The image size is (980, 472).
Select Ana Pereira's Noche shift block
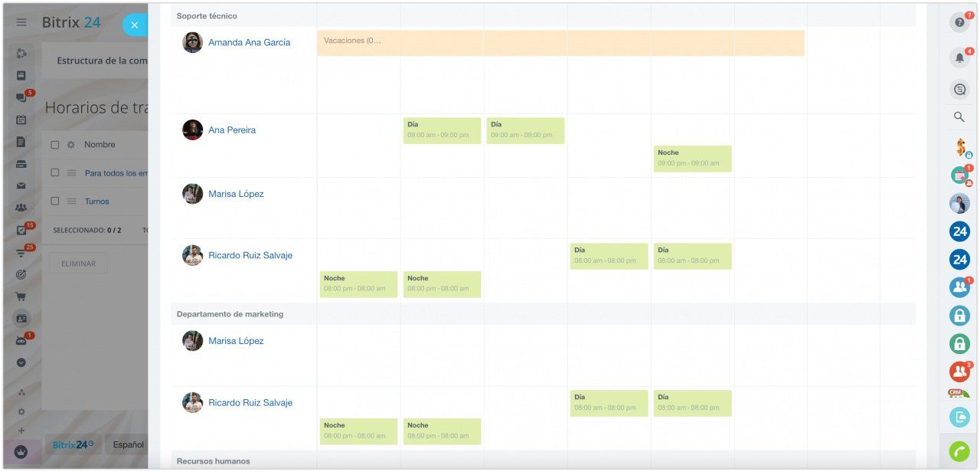point(692,159)
